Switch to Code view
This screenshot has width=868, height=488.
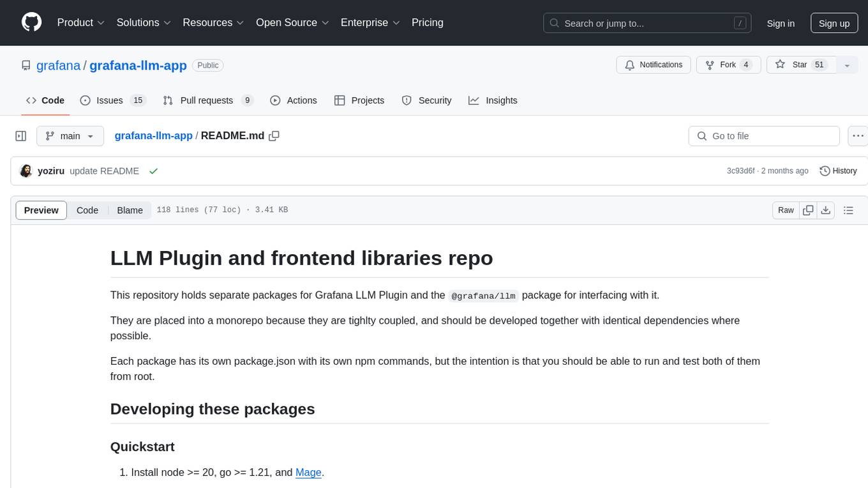[87, 210]
